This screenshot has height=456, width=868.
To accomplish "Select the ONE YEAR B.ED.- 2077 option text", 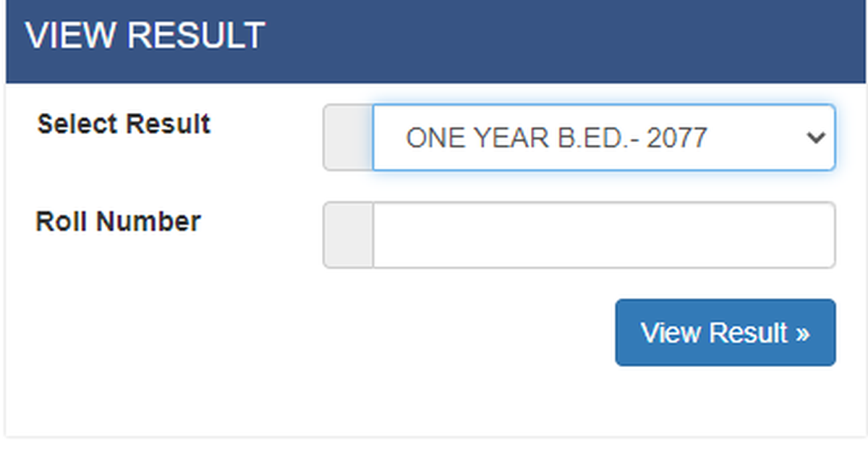I will (556, 138).
